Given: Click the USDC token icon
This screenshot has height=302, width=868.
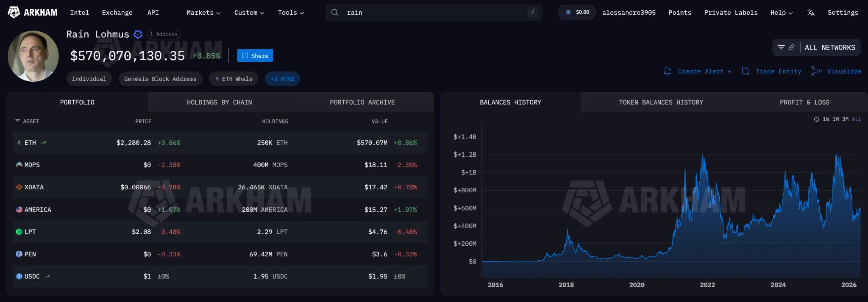Looking at the screenshot, I should [19, 277].
